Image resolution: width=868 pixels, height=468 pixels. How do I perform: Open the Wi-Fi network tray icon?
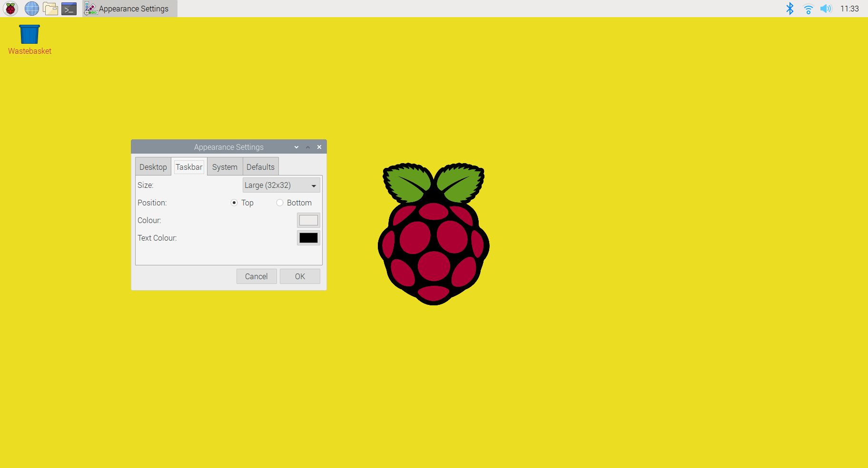coord(808,9)
